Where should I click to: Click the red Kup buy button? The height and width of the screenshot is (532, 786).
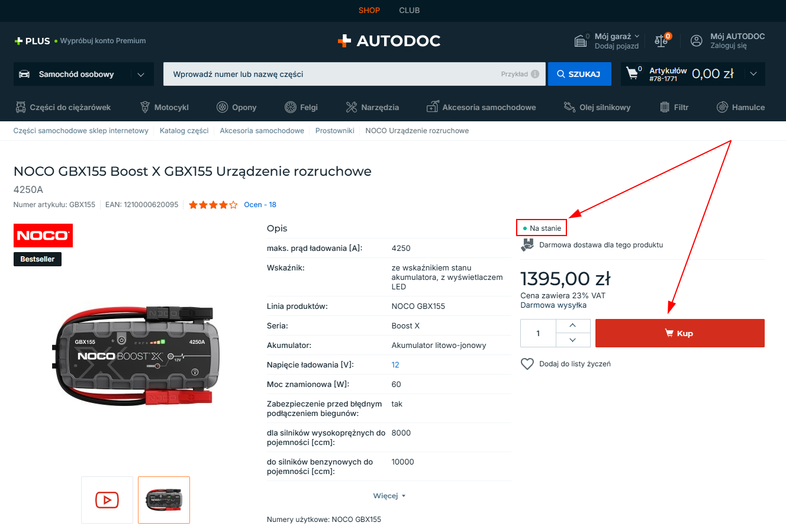pyautogui.click(x=680, y=333)
